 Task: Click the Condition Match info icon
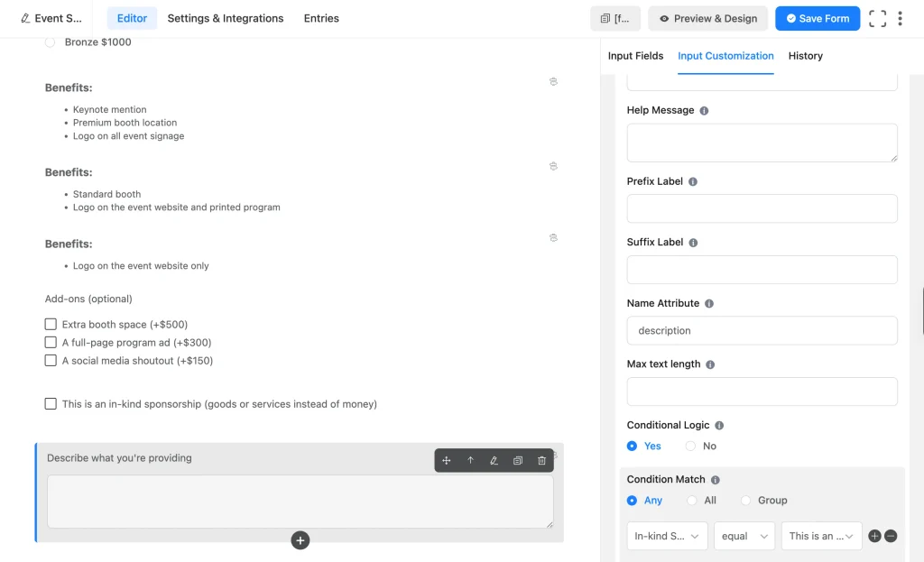click(x=716, y=480)
